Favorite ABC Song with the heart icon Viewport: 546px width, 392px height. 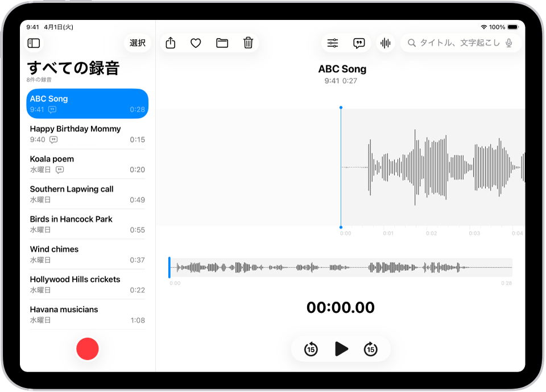[x=196, y=43]
